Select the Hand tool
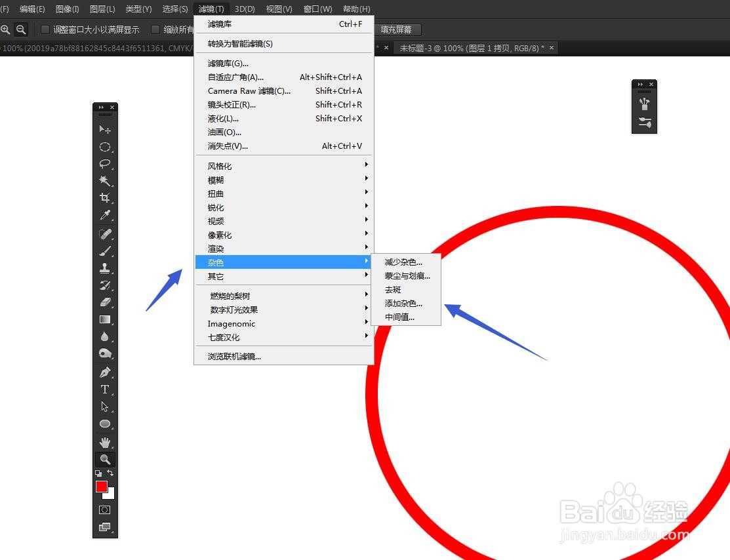The image size is (730, 560). pyautogui.click(x=105, y=442)
